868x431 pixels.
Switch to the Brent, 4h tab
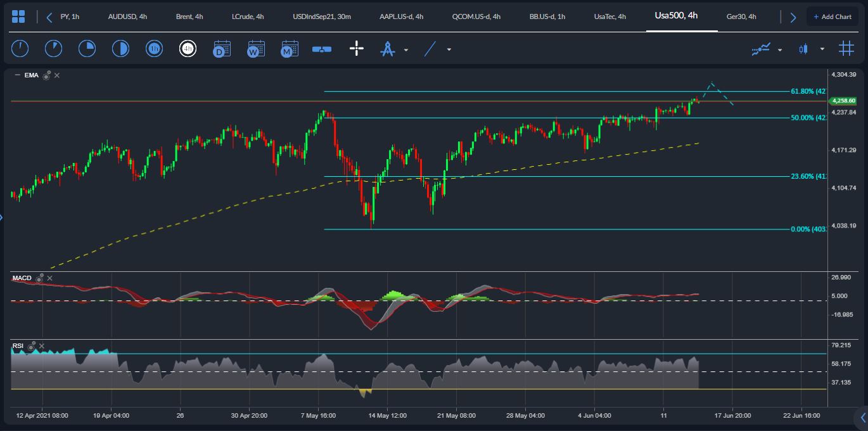pos(189,16)
